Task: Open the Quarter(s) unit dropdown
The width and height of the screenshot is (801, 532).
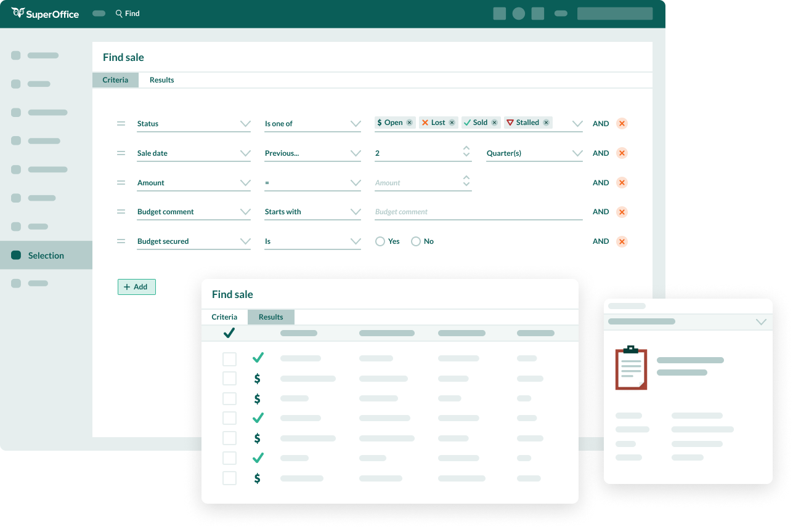Action: tap(534, 153)
